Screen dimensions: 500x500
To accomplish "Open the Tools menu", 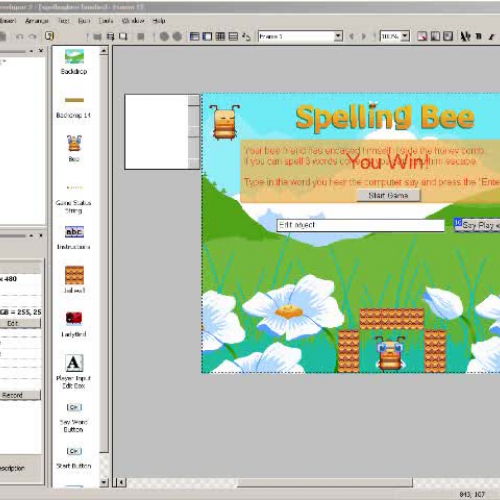I will click(106, 21).
